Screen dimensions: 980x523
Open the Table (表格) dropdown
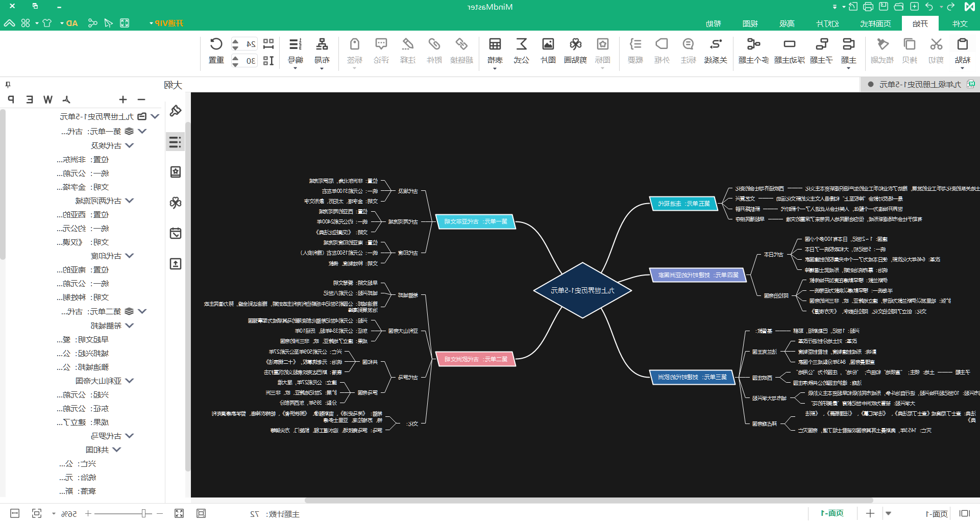click(495, 53)
